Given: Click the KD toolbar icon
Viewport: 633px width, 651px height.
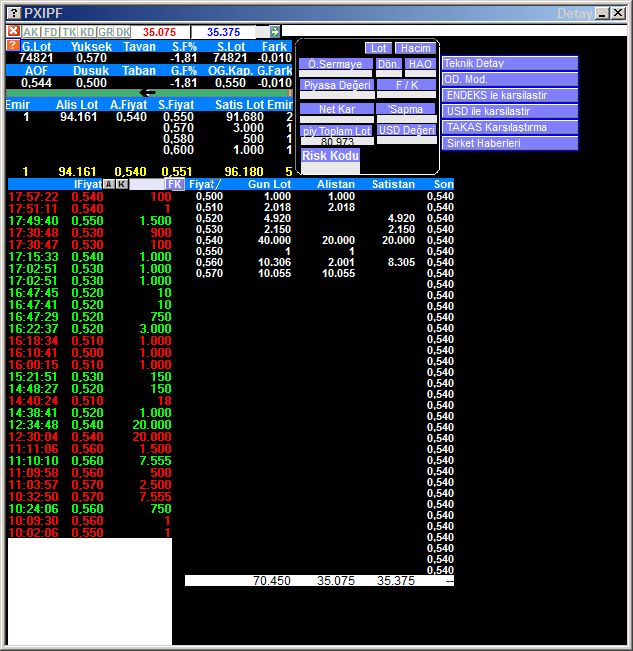Looking at the screenshot, I should (x=87, y=32).
